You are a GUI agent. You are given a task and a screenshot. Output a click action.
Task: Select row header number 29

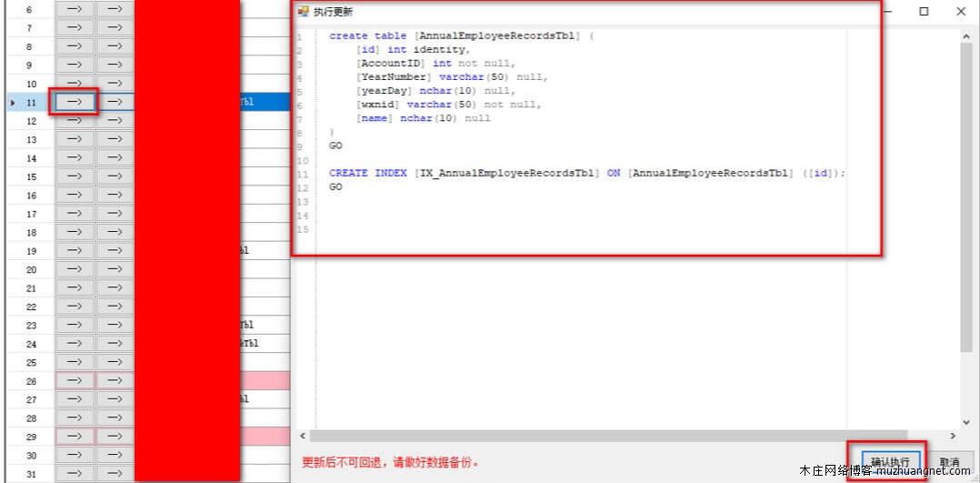tap(31, 437)
